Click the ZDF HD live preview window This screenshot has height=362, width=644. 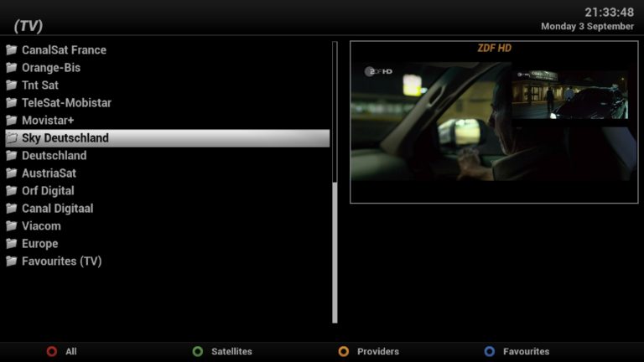coord(494,122)
